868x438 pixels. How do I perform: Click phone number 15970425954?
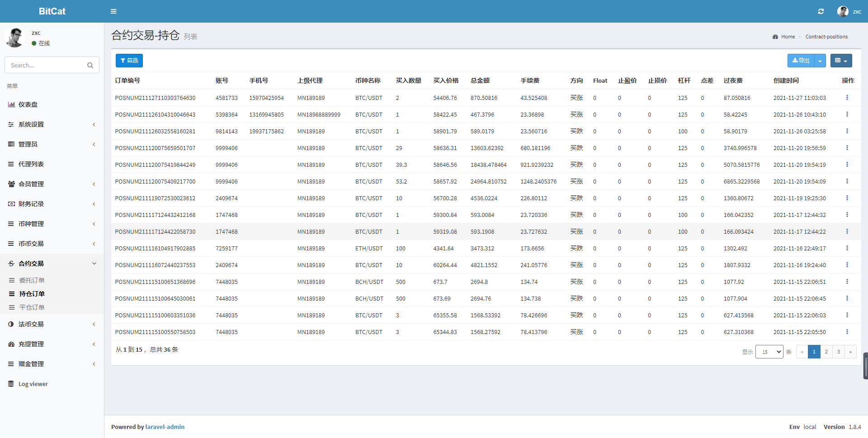[267, 98]
